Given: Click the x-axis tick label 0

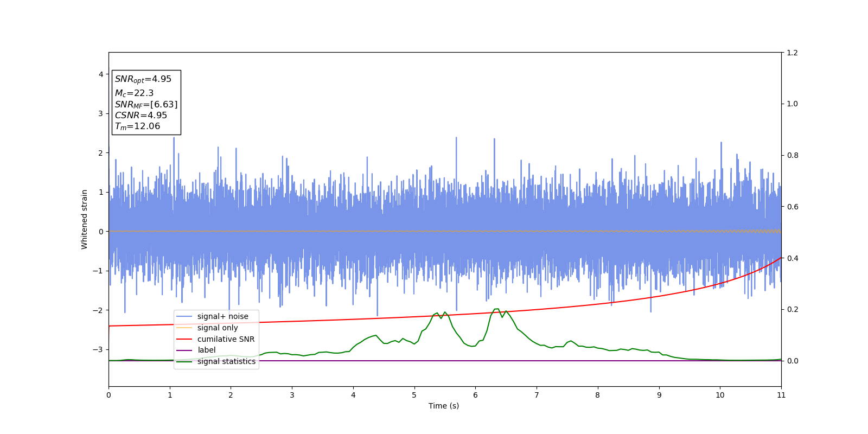Looking at the screenshot, I should (x=108, y=395).
